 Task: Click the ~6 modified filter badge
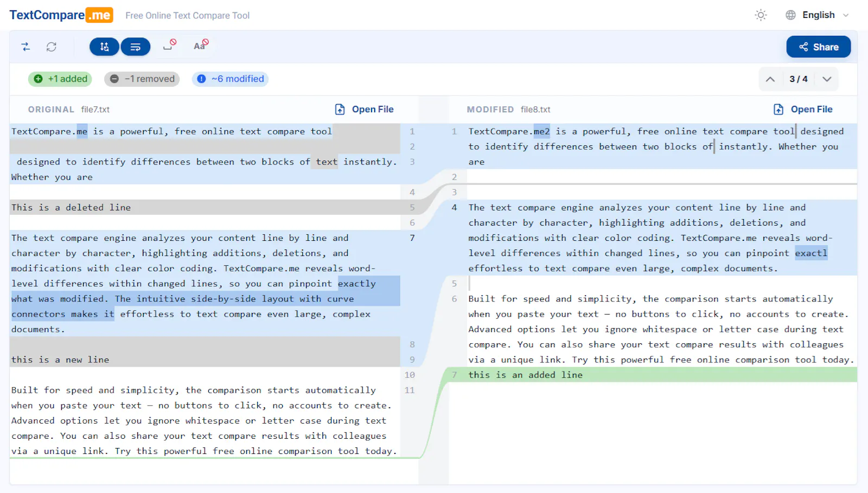[230, 79]
